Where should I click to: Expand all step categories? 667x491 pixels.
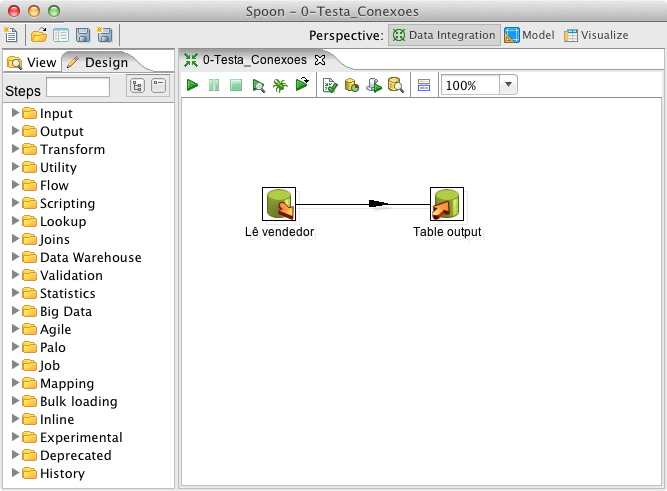point(137,86)
